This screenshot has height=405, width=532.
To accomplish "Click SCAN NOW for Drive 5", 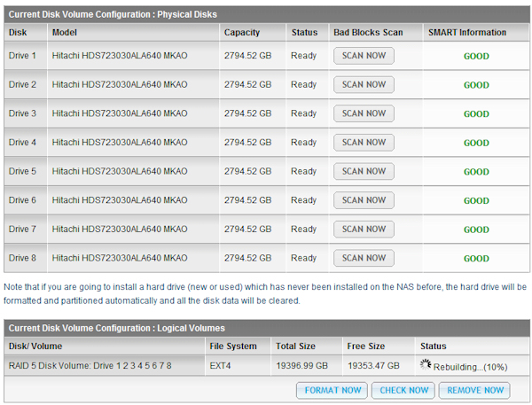I will tap(364, 171).
